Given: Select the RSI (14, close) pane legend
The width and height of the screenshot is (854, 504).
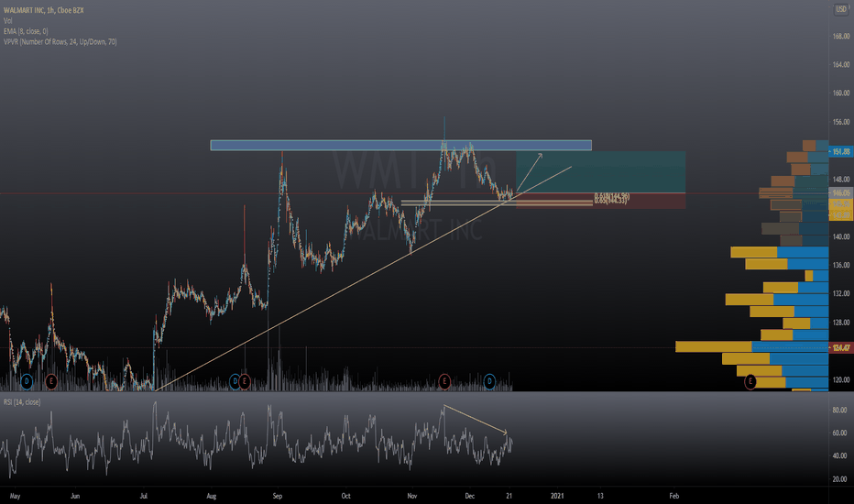Looking at the screenshot, I should pos(22,402).
